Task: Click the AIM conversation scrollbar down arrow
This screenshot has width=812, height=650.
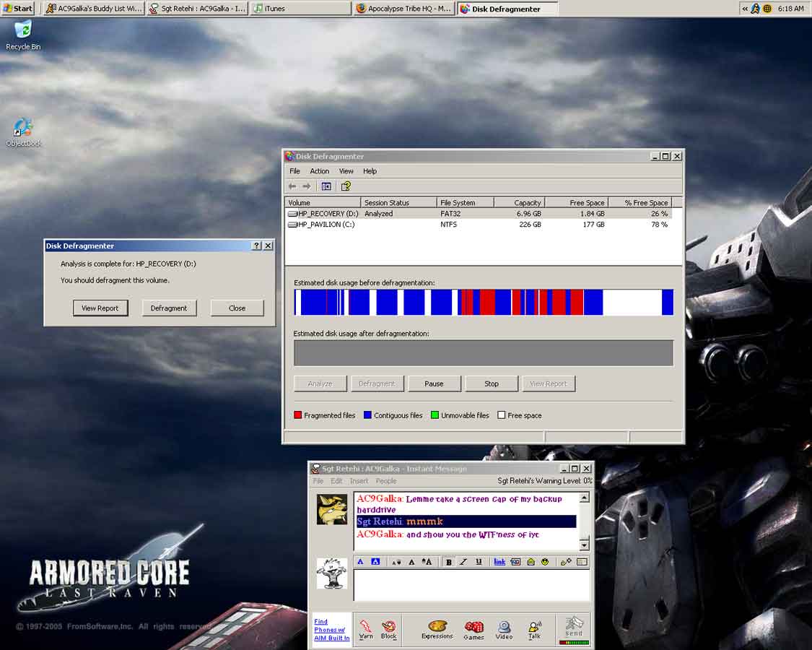Action: point(584,545)
